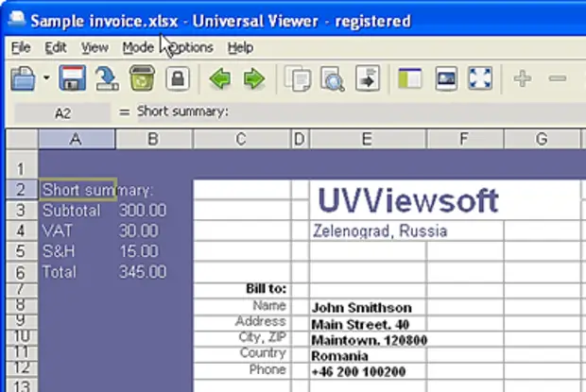Toggle the navigation panel icon
Viewport: 586px width, 392px height.
tap(409, 78)
